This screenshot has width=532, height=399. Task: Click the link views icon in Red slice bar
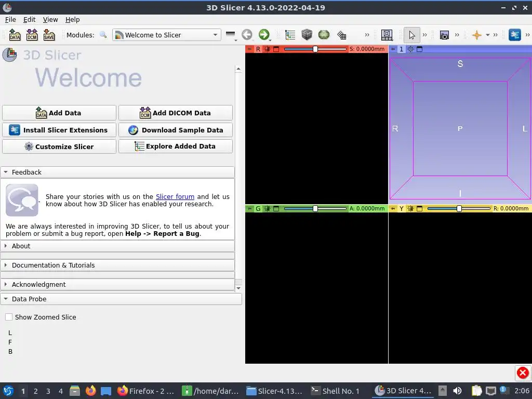[268, 49]
